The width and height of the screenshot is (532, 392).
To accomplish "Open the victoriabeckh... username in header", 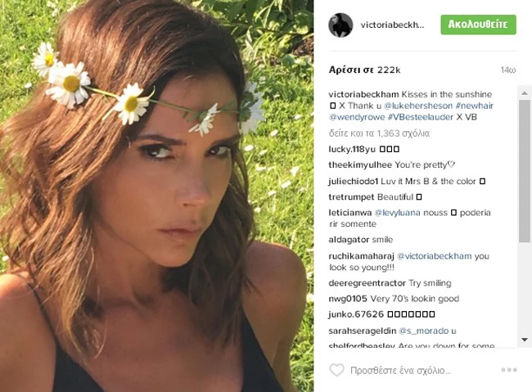I will point(392,25).
